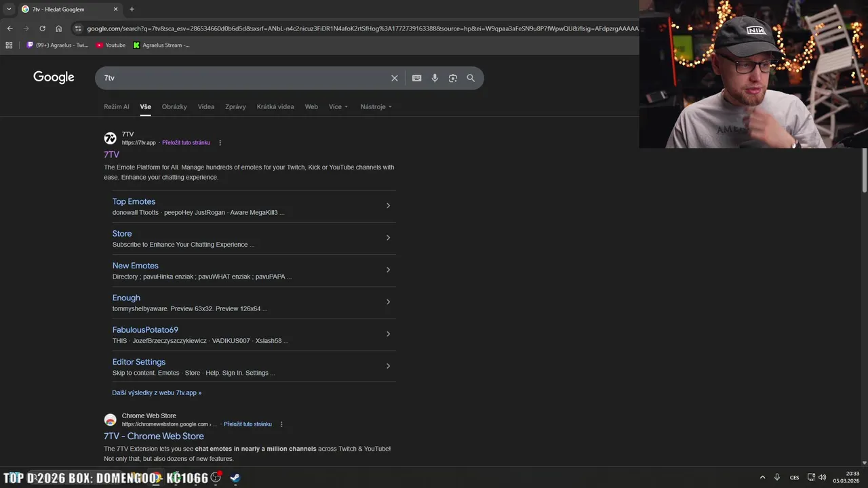868x488 pixels.
Task: View site information icon in address bar
Action: click(x=78, y=28)
